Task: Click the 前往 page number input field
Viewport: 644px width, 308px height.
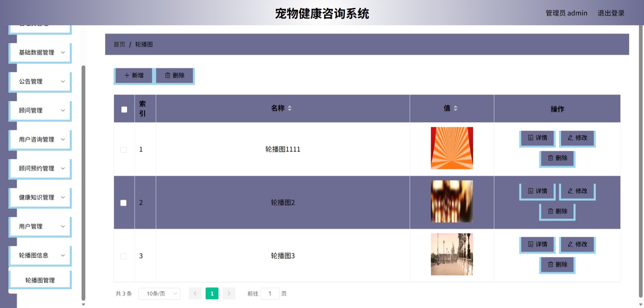Action: point(270,293)
